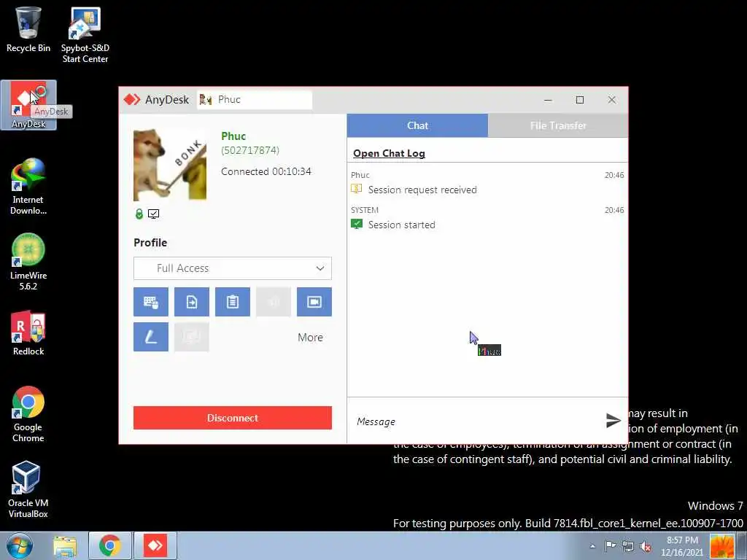Open Chrome from the taskbar
The image size is (747, 560).
(x=110, y=545)
